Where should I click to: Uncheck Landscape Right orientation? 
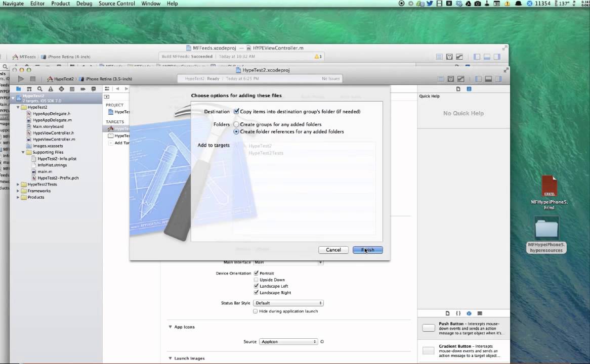pyautogui.click(x=256, y=293)
